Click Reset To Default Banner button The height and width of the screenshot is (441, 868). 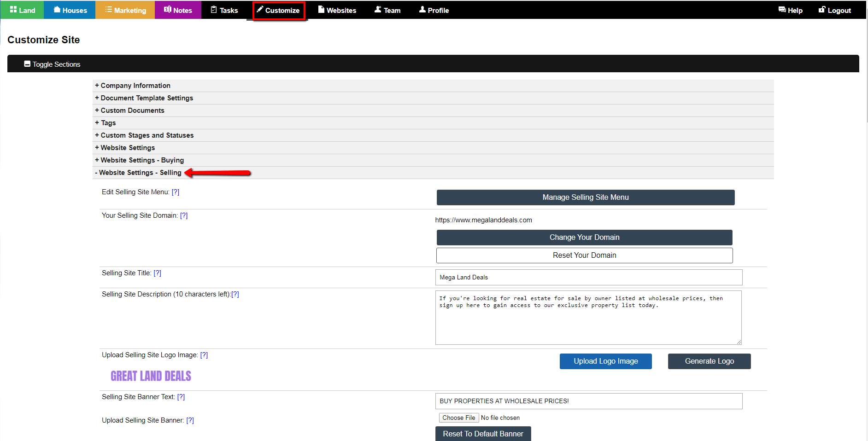483,434
